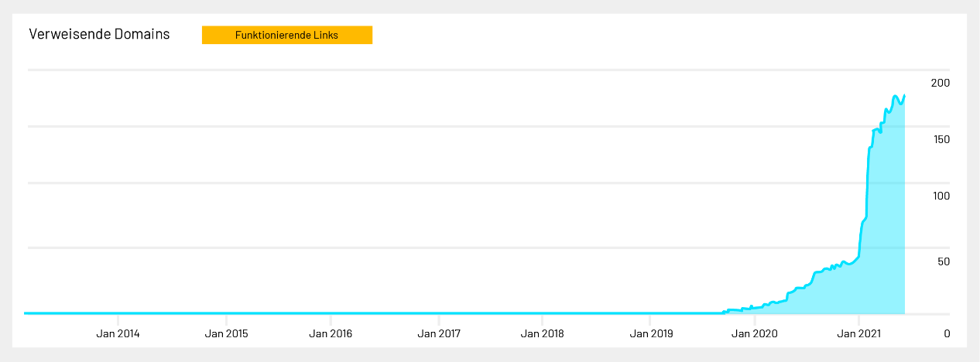The image size is (980, 362).
Task: Select the Jan 2017 axis label
Action: 439,334
